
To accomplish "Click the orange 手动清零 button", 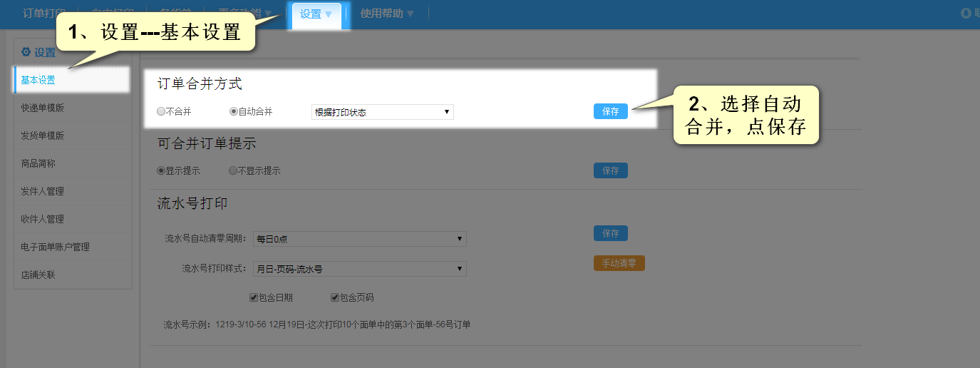I will pos(619,263).
